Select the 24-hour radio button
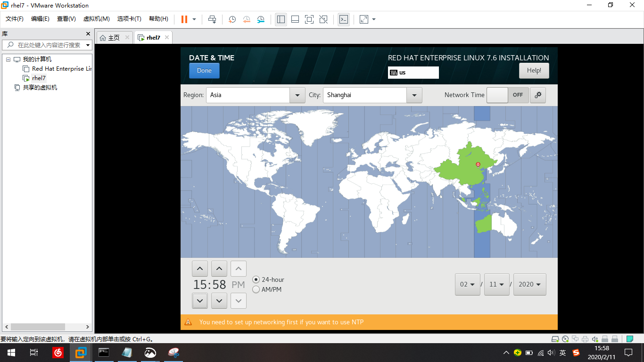 [256, 280]
